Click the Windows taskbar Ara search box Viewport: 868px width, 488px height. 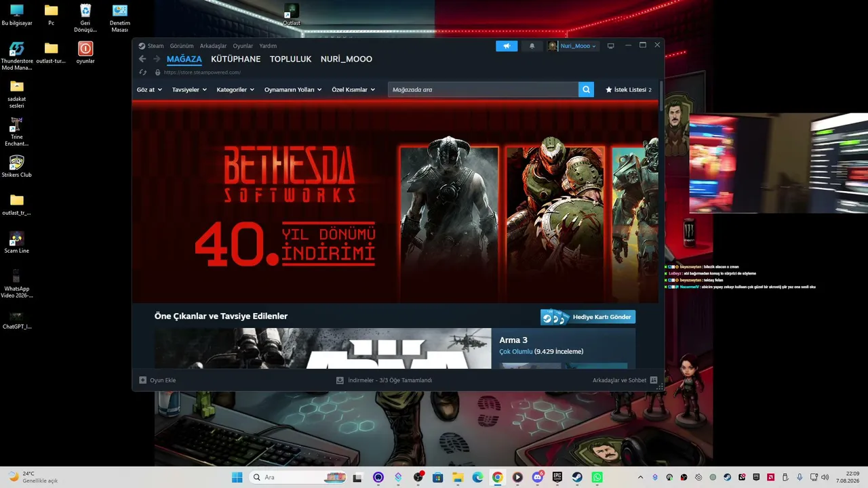coord(298,477)
